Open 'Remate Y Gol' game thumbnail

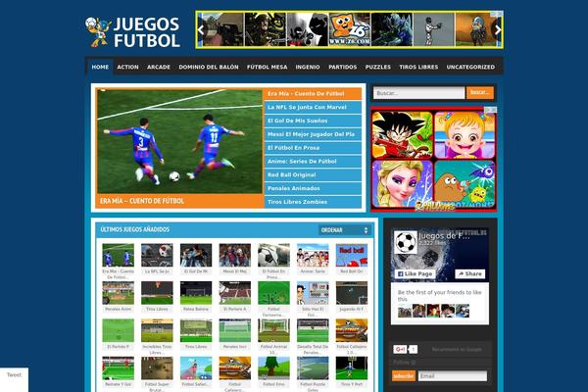(x=119, y=368)
